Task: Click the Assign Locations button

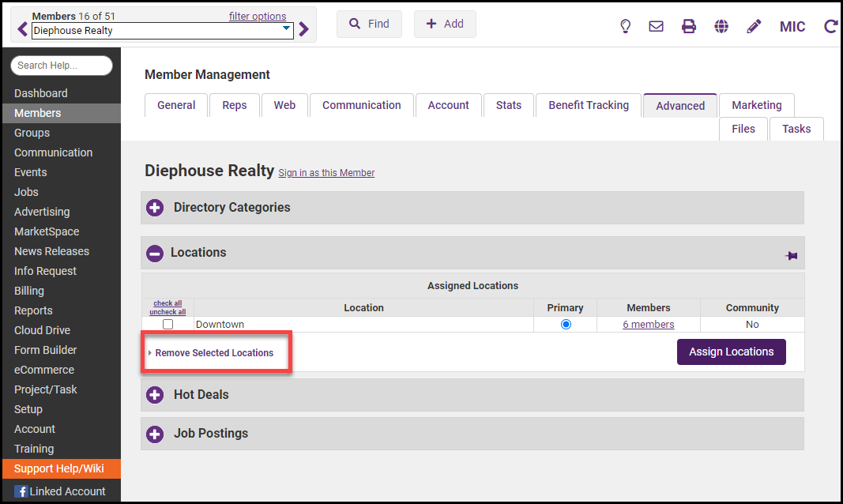Action: coord(731,352)
